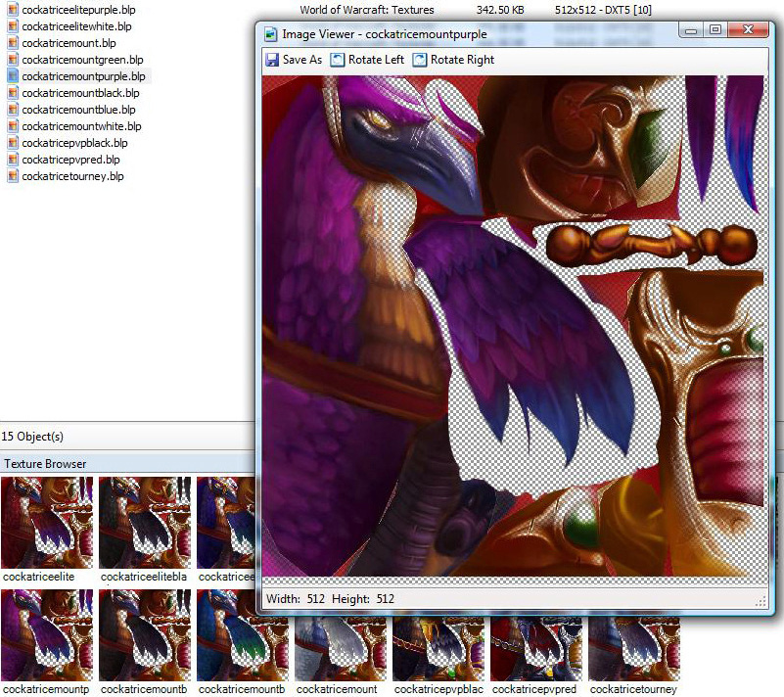Open the cockatricepvpred thumbnail

536,649
